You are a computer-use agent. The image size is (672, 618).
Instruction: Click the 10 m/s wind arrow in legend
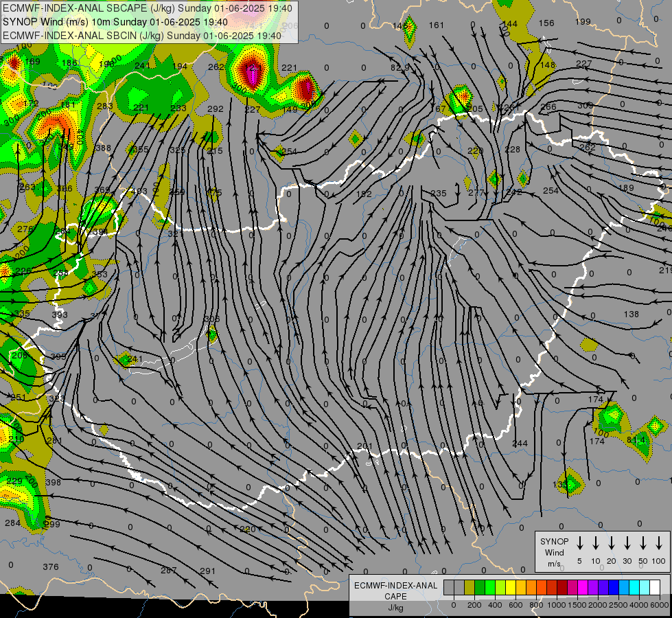tap(596, 543)
